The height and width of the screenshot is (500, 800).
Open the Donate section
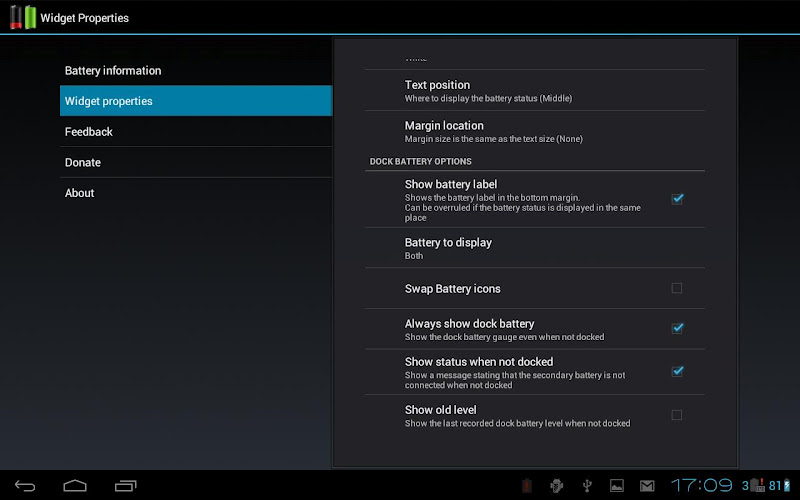tap(196, 162)
